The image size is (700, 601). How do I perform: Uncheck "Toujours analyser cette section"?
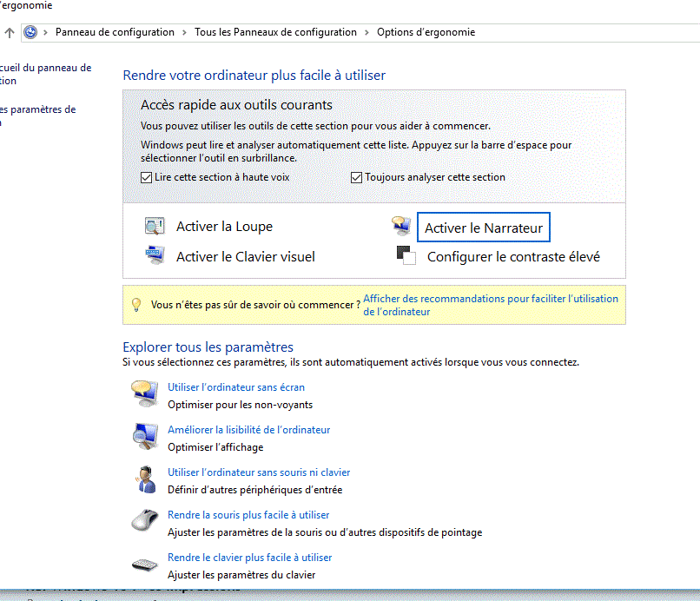[x=356, y=177]
